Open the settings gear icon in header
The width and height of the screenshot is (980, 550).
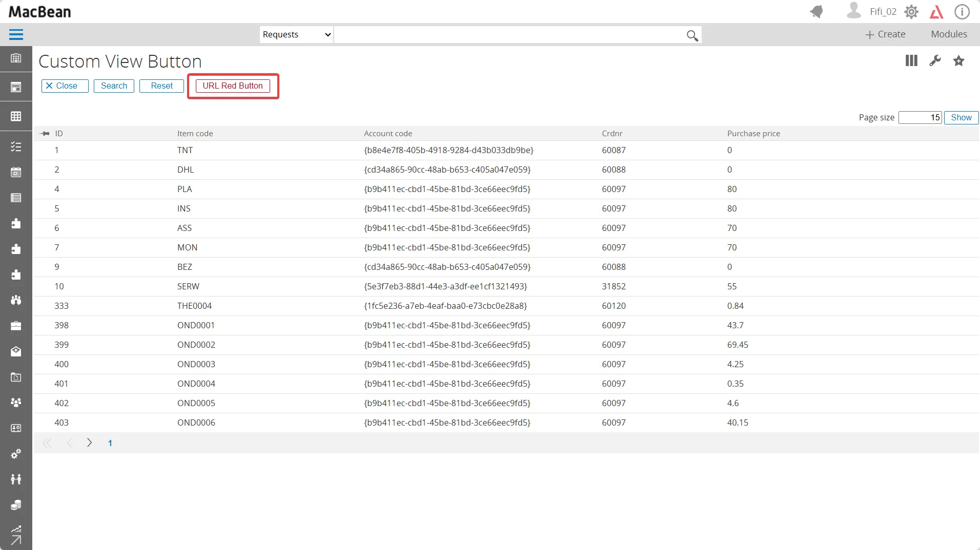[911, 11]
